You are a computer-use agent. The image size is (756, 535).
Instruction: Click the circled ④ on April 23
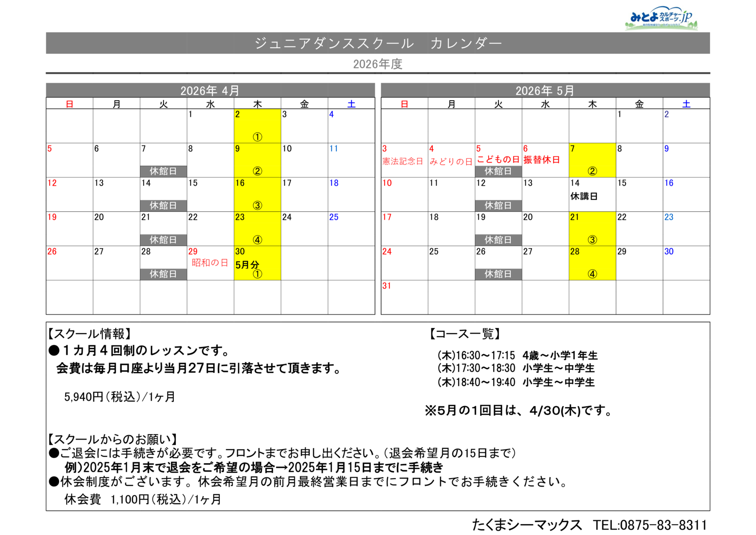(x=257, y=240)
